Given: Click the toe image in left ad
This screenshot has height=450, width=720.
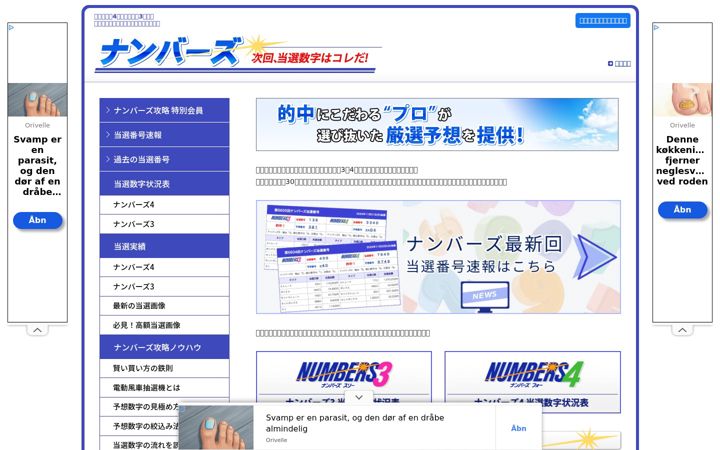Looking at the screenshot, I should 38,100.
